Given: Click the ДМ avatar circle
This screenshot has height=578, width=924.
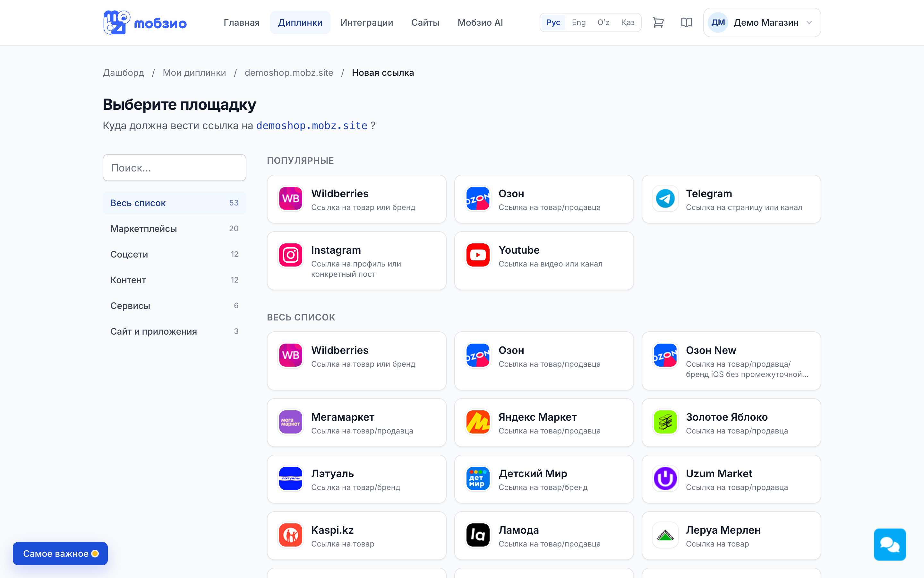Looking at the screenshot, I should pos(718,22).
